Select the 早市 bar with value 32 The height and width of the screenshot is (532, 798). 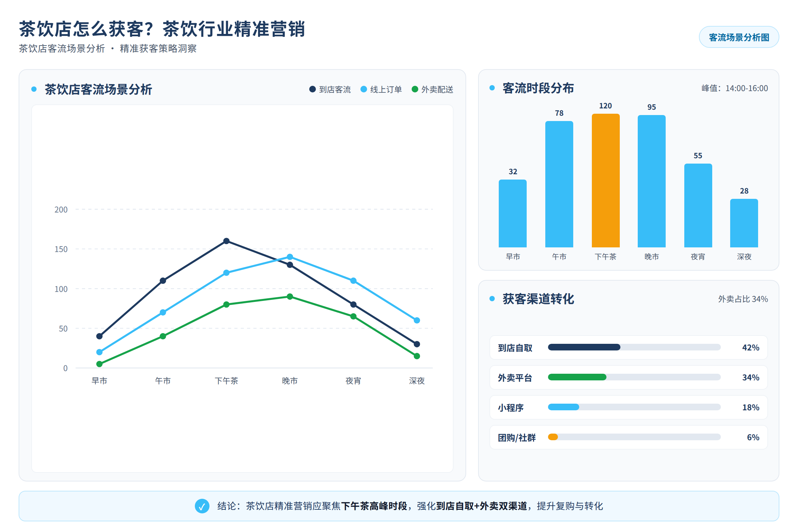(513, 213)
